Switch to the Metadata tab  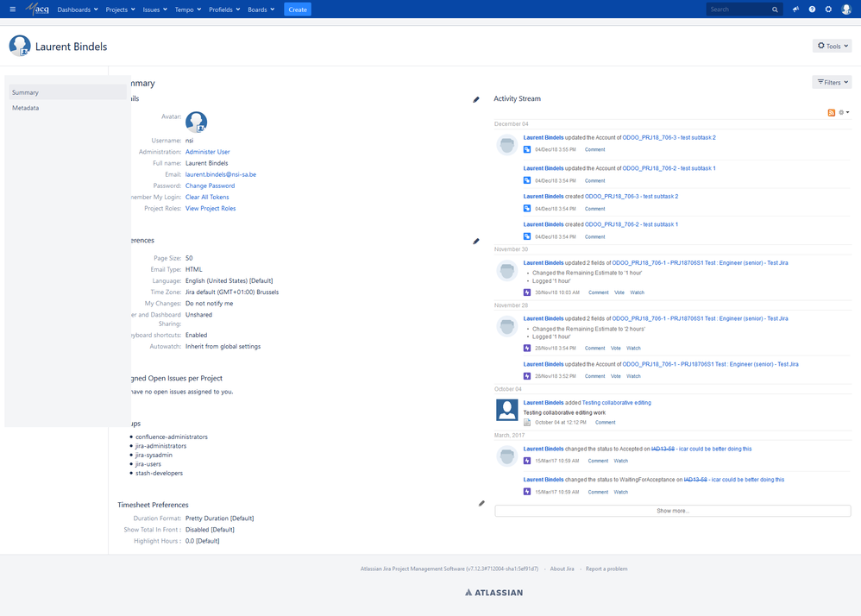click(x=26, y=107)
